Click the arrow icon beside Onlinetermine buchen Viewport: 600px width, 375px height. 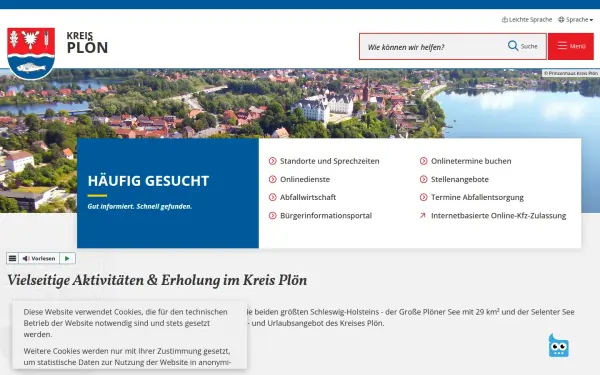[x=424, y=161]
